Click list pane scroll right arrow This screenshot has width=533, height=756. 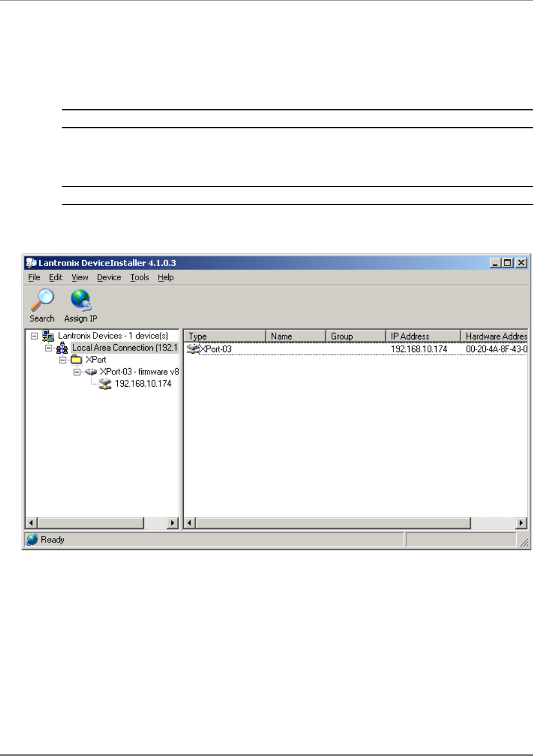pyautogui.click(x=522, y=523)
